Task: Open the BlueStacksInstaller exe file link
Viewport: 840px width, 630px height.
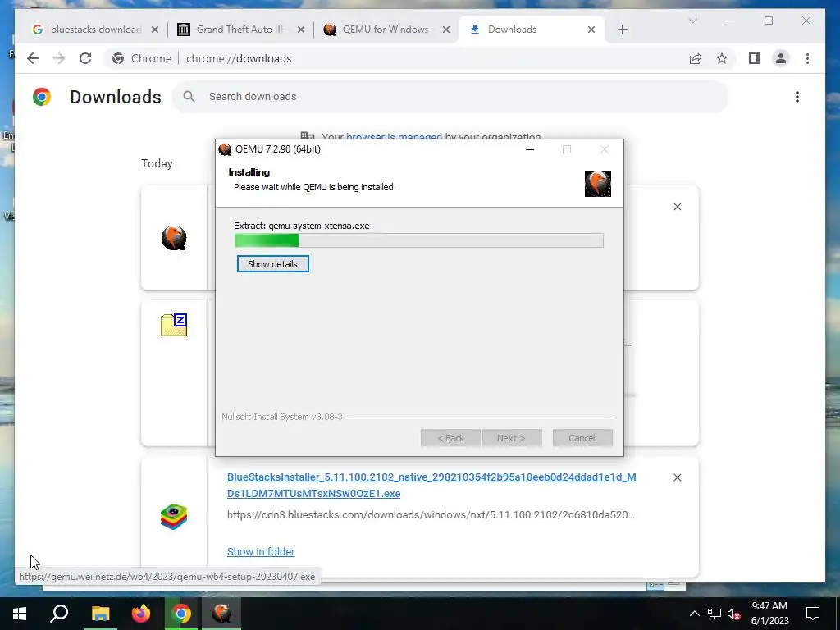Action: pyautogui.click(x=431, y=486)
